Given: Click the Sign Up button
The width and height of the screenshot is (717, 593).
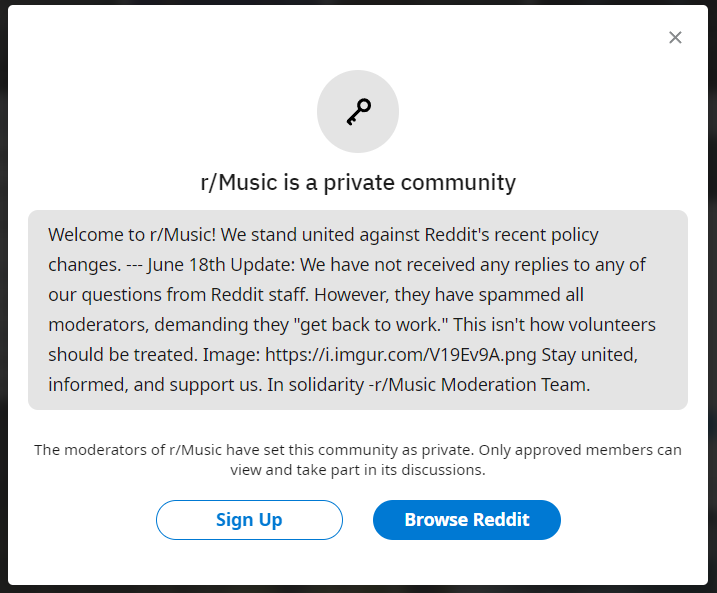Looking at the screenshot, I should [249, 520].
